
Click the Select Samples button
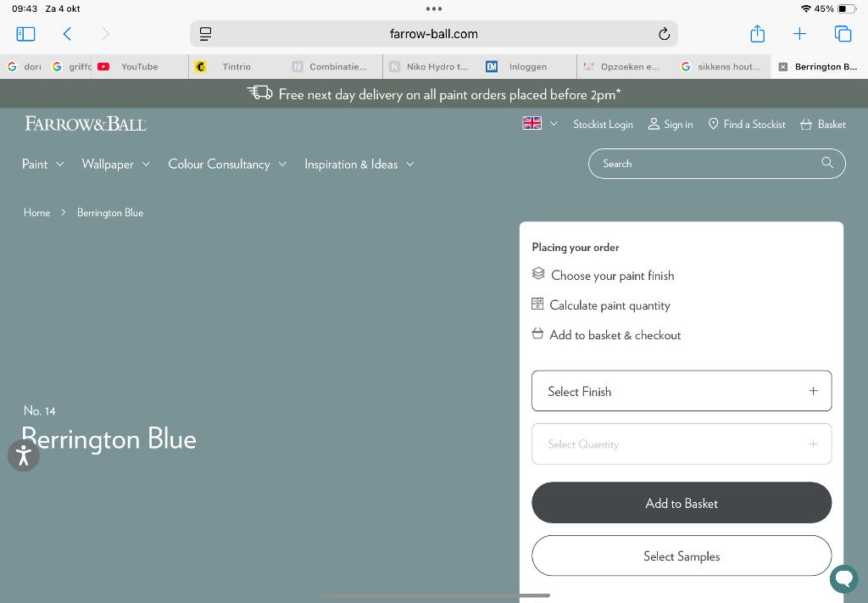tap(681, 556)
